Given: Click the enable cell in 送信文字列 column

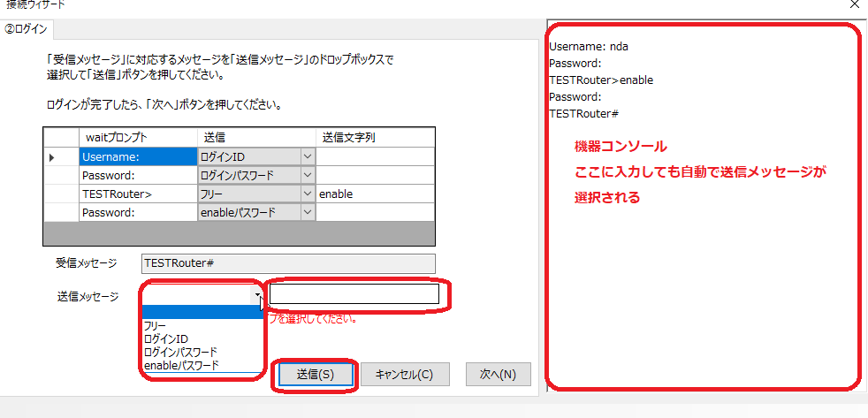Looking at the screenshot, I should click(374, 194).
